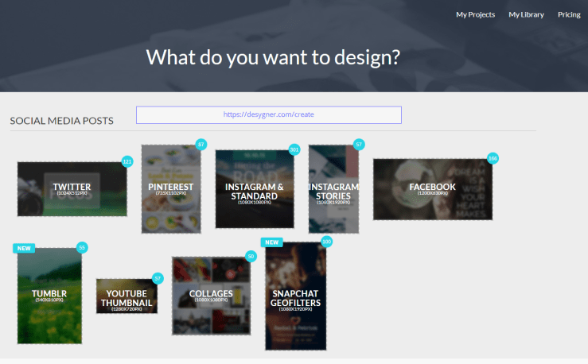Click the NEW badge on Tumblr card
The width and height of the screenshot is (588, 364).
24,248
